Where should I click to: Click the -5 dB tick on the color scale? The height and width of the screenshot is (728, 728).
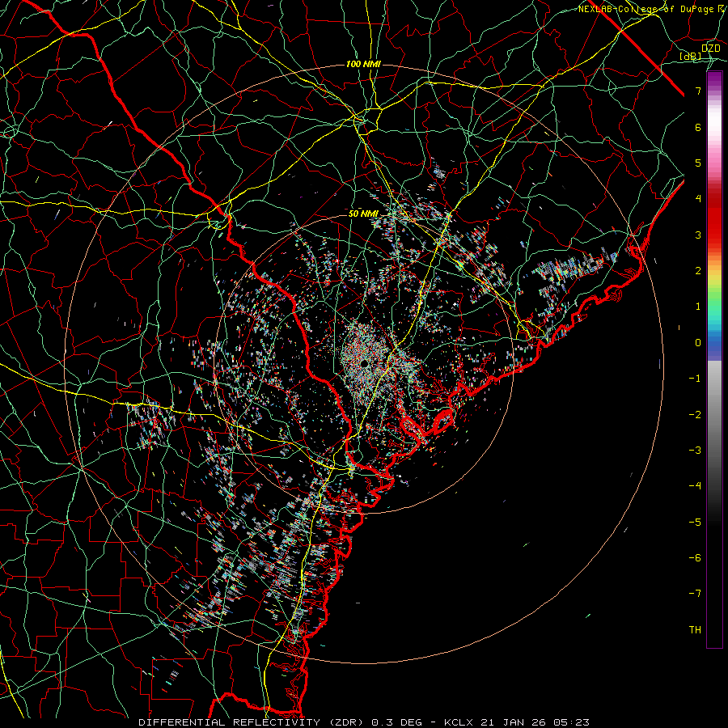click(x=695, y=522)
